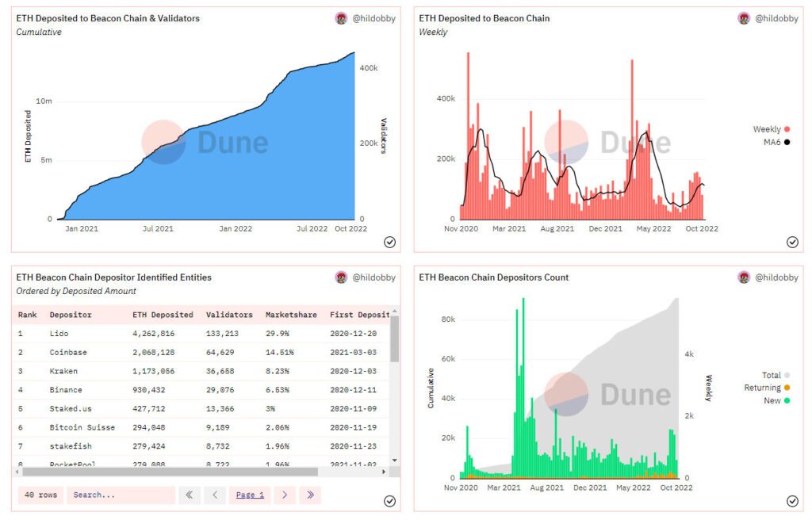The height and width of the screenshot is (520, 812).
Task: Open @hildobby profile from entities panel
Action: (x=374, y=277)
